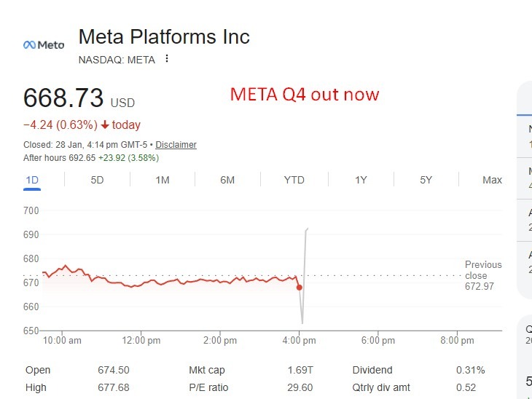Switch to the YTD chart view

[294, 180]
